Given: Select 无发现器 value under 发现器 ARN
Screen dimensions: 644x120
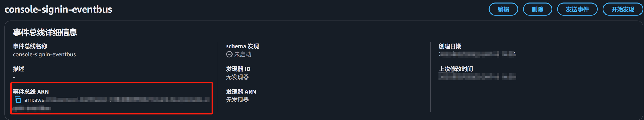Looking at the screenshot, I should pos(237,100).
